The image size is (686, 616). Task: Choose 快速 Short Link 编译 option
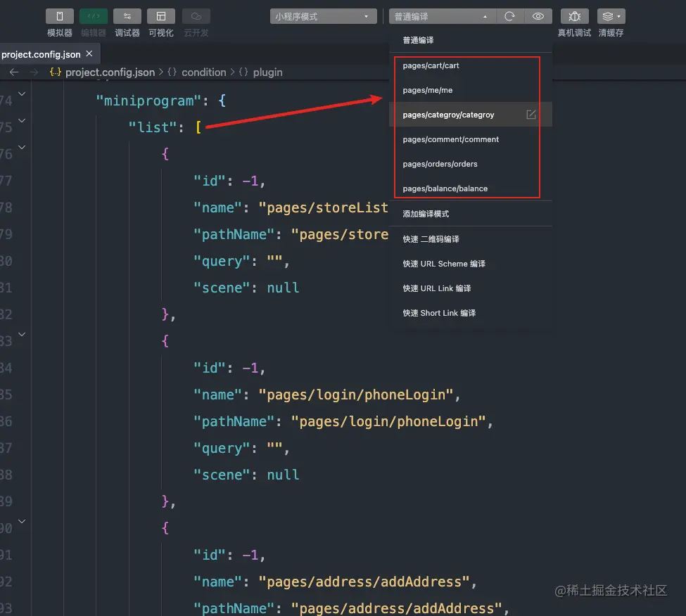470,313
